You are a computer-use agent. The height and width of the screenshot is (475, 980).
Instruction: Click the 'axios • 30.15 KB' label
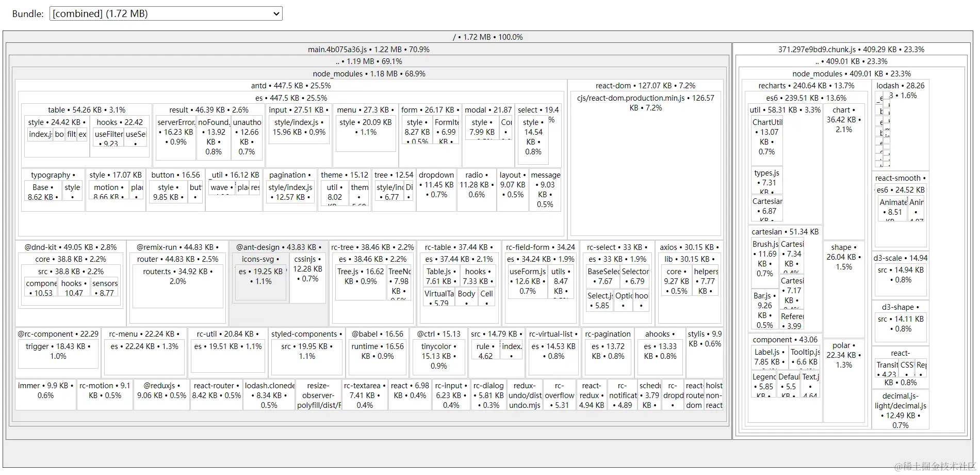[x=690, y=247]
